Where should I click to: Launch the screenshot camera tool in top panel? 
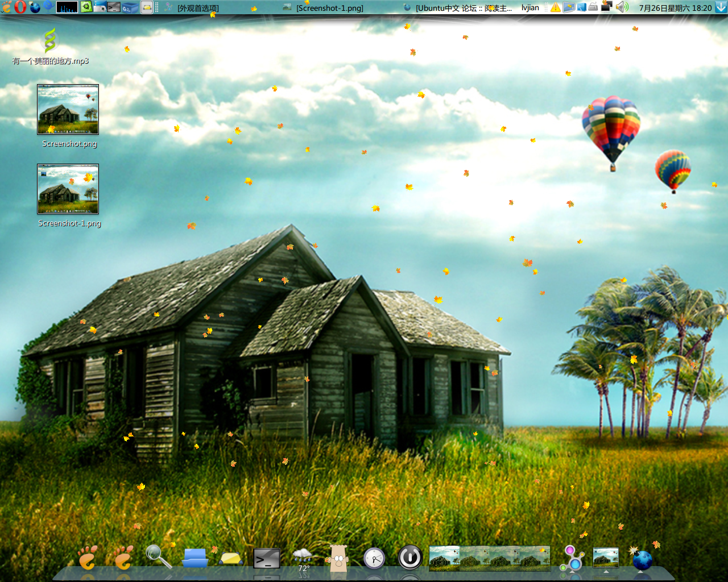pyautogui.click(x=100, y=7)
